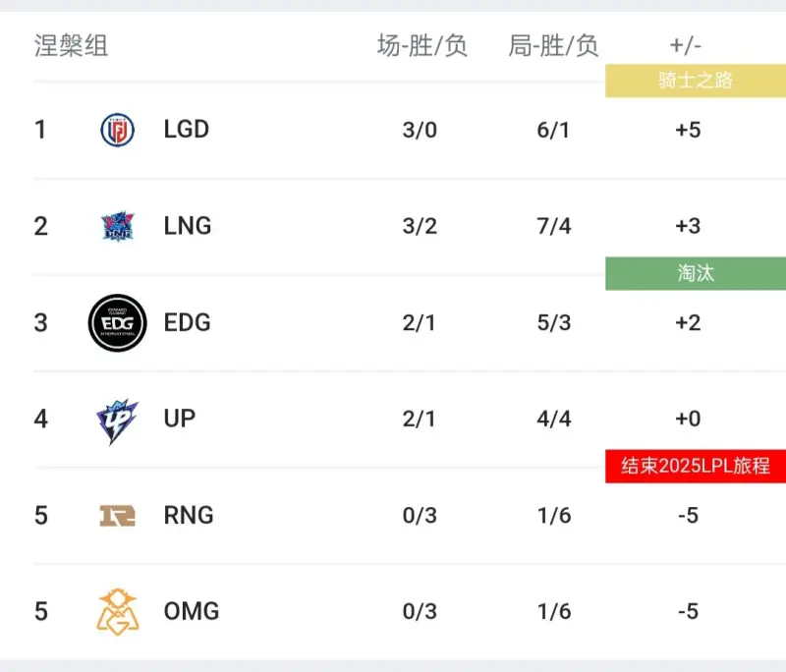Click the green 淘汰 label
This screenshot has width=786, height=672.
coord(696,273)
